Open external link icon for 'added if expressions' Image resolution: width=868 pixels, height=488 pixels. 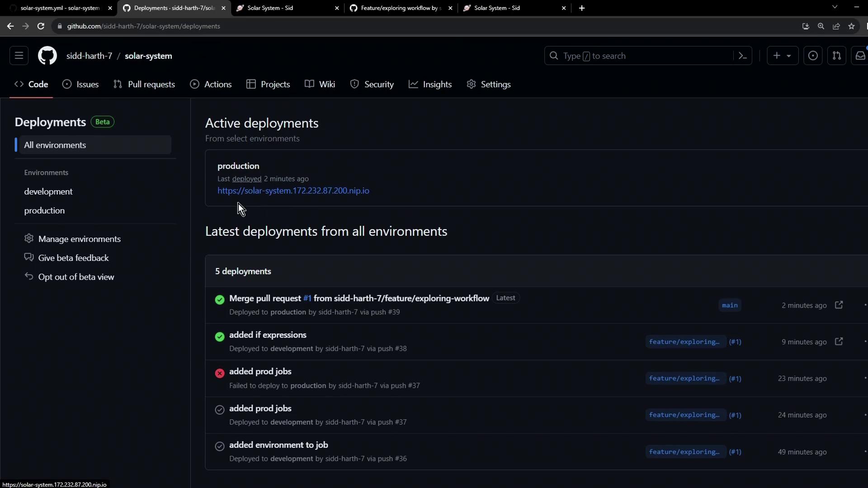coord(839,342)
